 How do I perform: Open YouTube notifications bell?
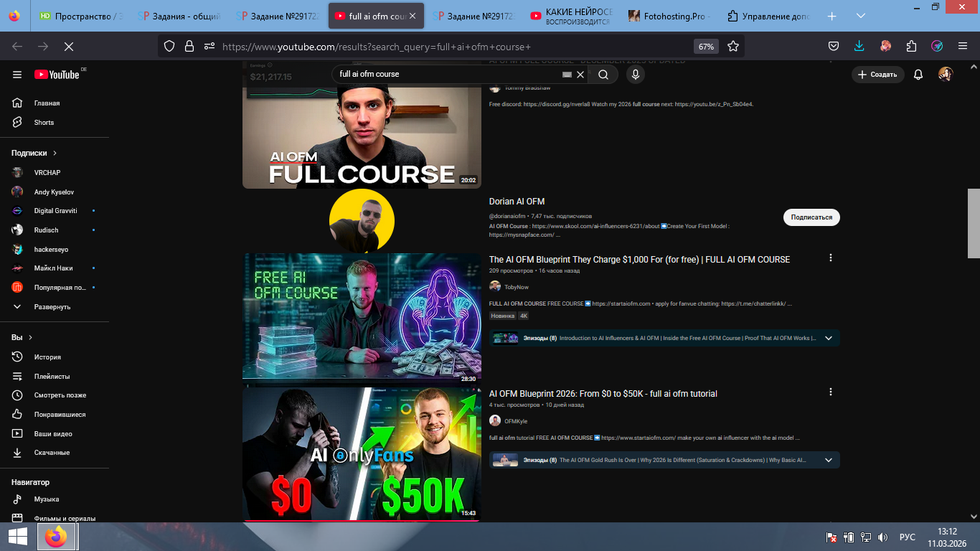click(x=918, y=75)
